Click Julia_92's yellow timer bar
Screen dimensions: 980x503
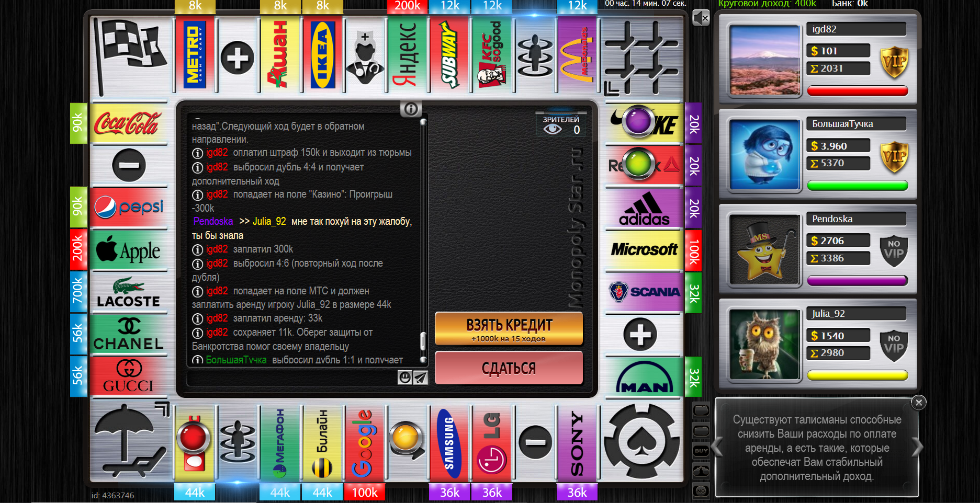point(857,375)
